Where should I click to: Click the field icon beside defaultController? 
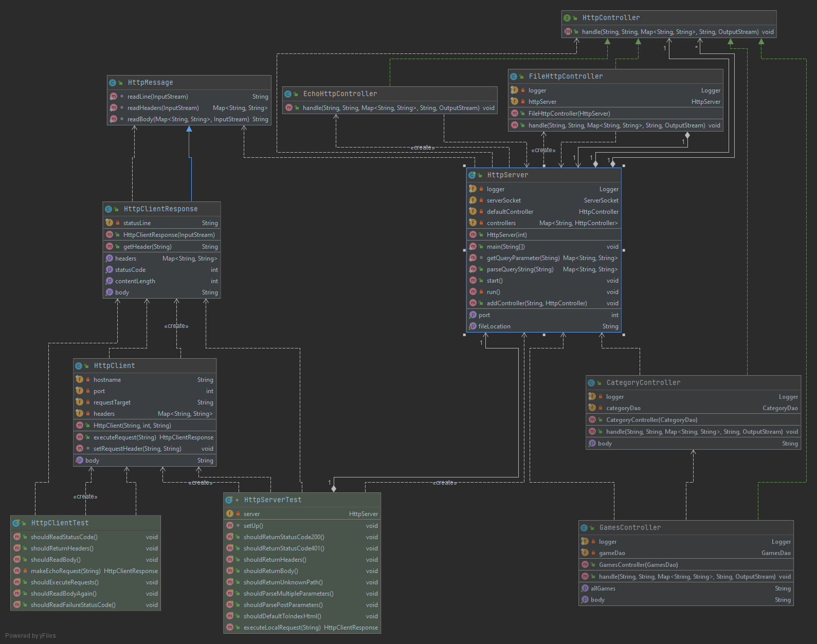[x=473, y=211]
